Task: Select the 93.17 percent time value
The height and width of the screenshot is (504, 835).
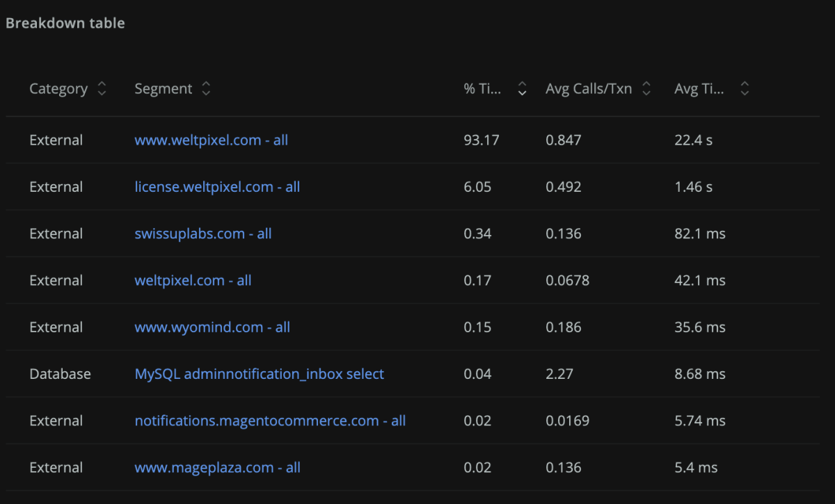Action: [x=482, y=140]
